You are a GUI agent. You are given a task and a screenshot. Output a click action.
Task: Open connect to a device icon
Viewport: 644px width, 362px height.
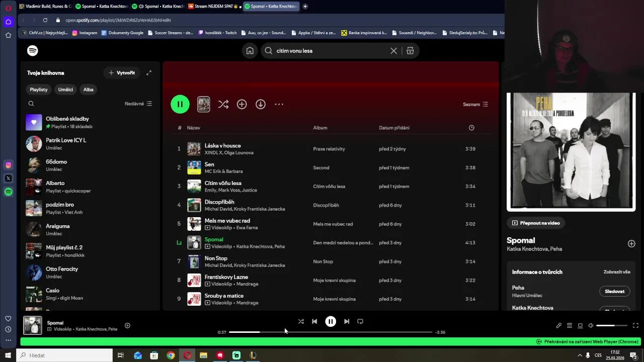click(580, 325)
